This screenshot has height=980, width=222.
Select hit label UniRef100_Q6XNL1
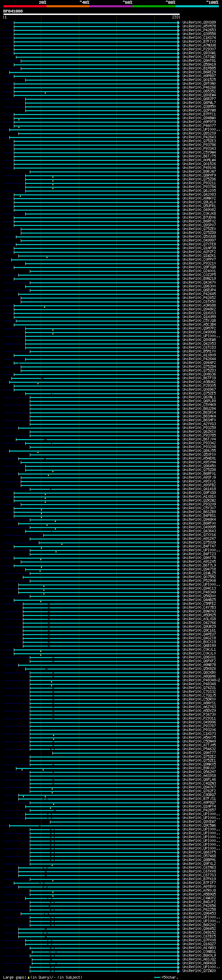(x=199, y=397)
